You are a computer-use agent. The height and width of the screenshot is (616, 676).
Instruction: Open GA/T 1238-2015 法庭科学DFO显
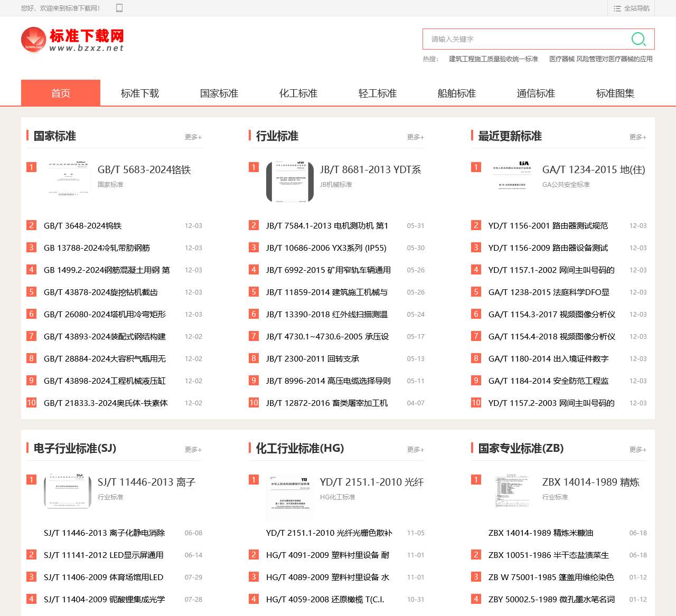549,292
